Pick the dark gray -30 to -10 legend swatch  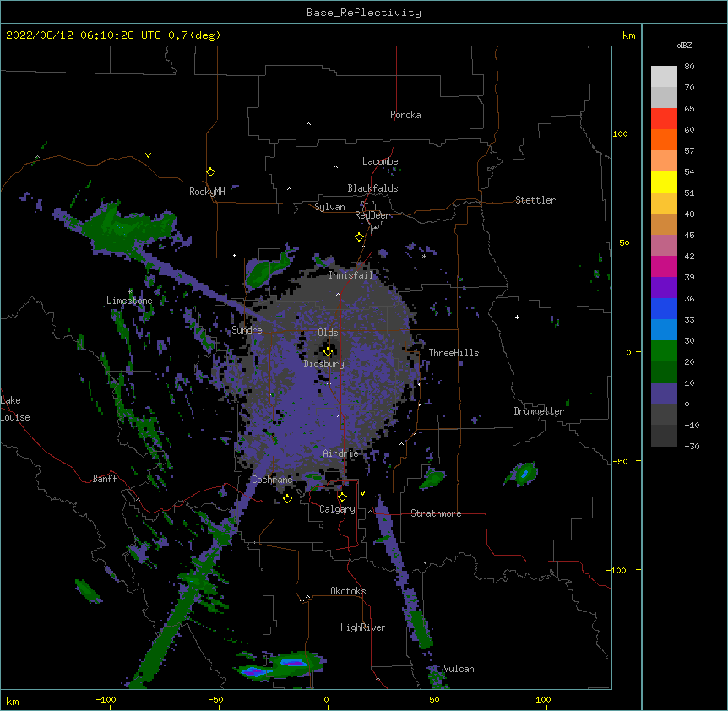coord(664,436)
